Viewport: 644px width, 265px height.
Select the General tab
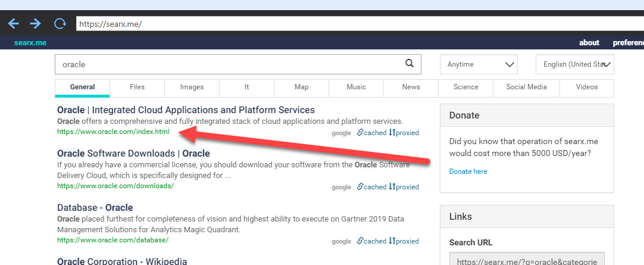[x=82, y=87]
